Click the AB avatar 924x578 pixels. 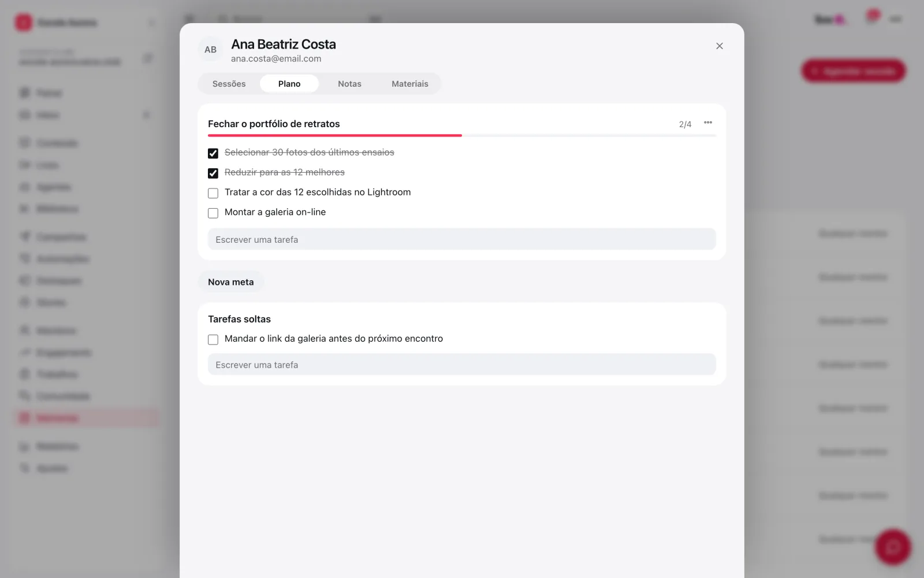(210, 50)
